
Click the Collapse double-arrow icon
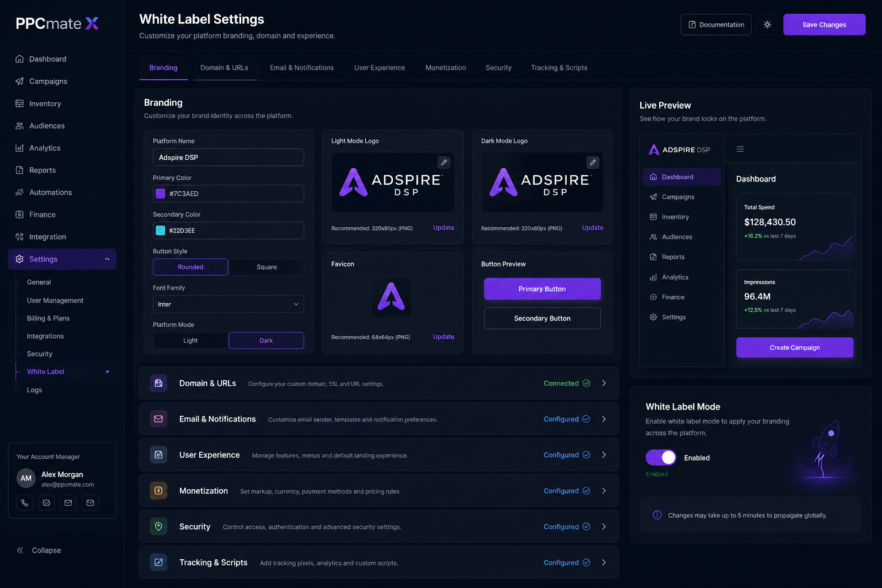point(20,550)
